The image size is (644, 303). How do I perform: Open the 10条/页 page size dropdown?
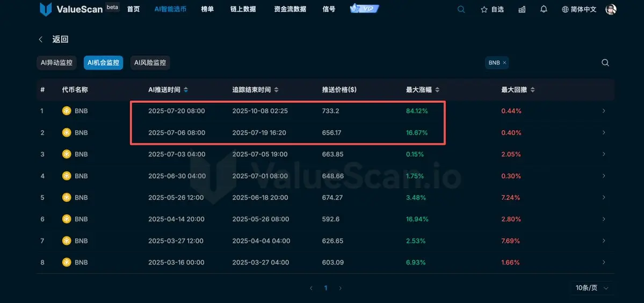[x=592, y=288]
